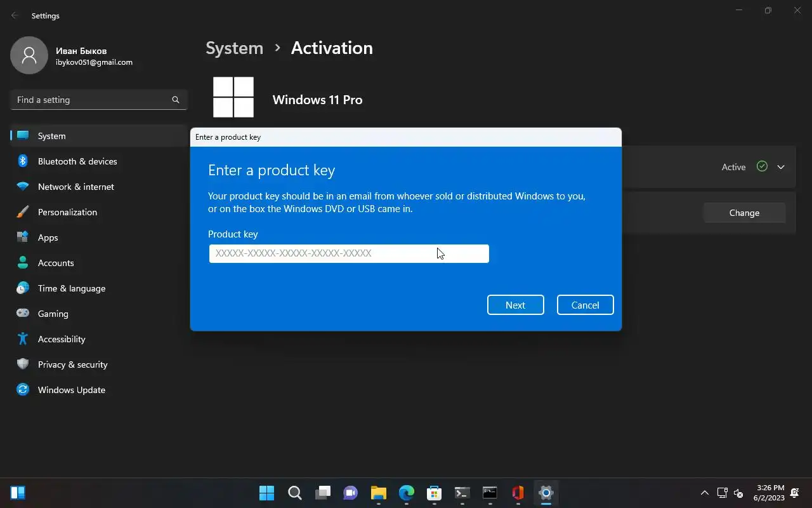Screen dimensions: 812x508
Task: Show hidden system tray icons
Action: tap(704, 493)
